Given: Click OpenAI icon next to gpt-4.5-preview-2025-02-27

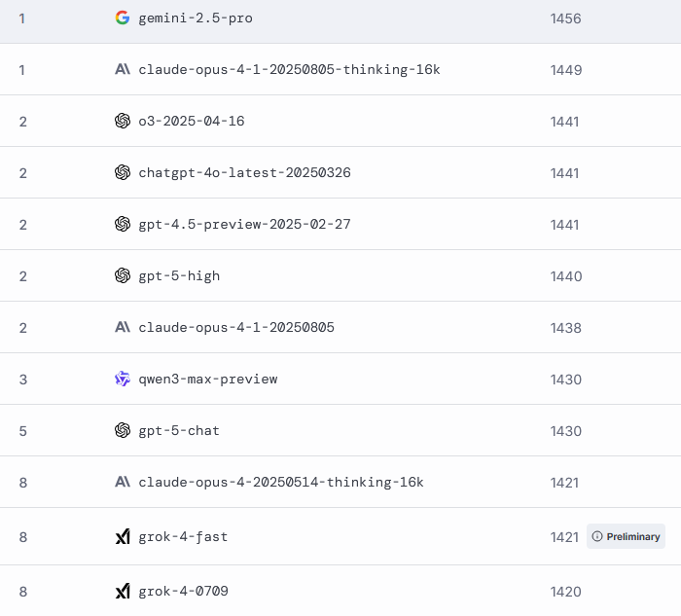Looking at the screenshot, I should pos(122,224).
